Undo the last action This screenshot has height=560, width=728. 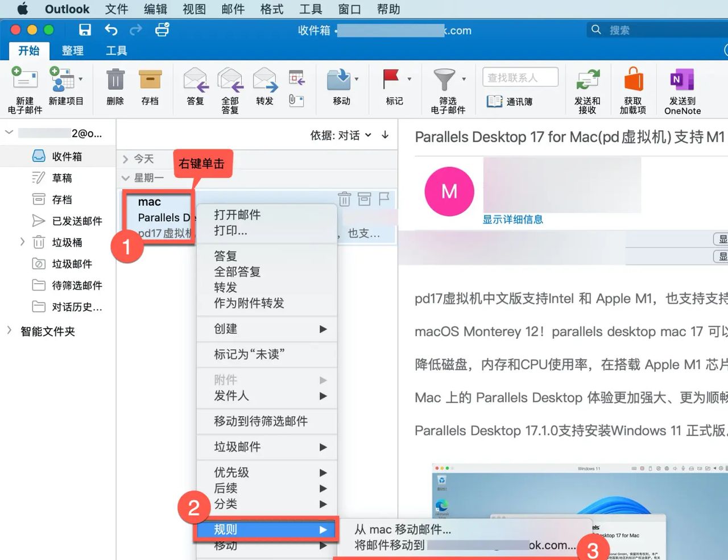111,30
